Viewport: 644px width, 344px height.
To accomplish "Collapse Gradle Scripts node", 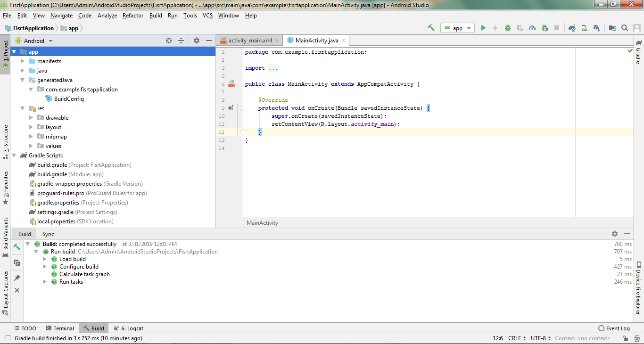I will click(x=14, y=156).
